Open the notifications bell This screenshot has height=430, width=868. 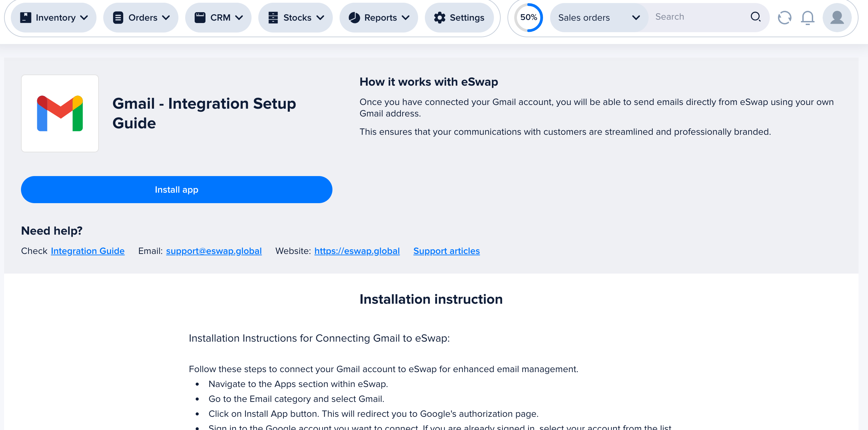coord(808,18)
